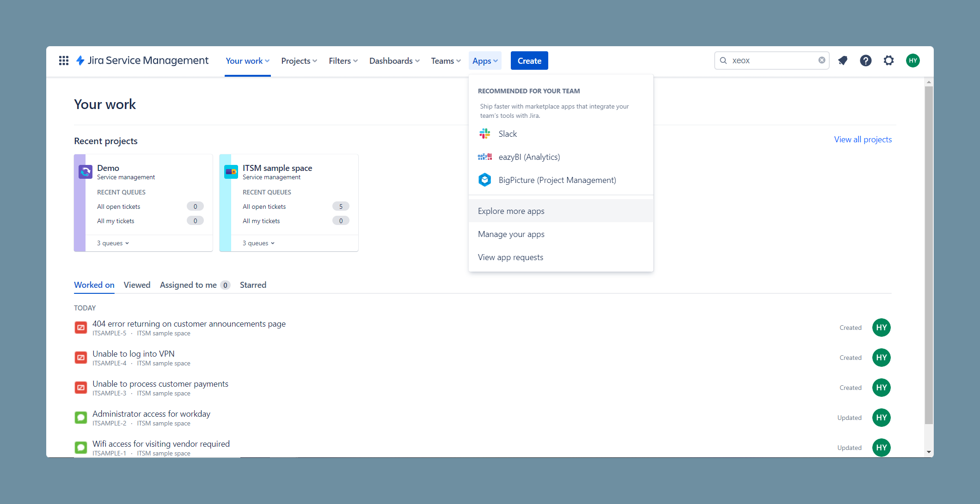Select Explore more apps menu item

(561, 211)
